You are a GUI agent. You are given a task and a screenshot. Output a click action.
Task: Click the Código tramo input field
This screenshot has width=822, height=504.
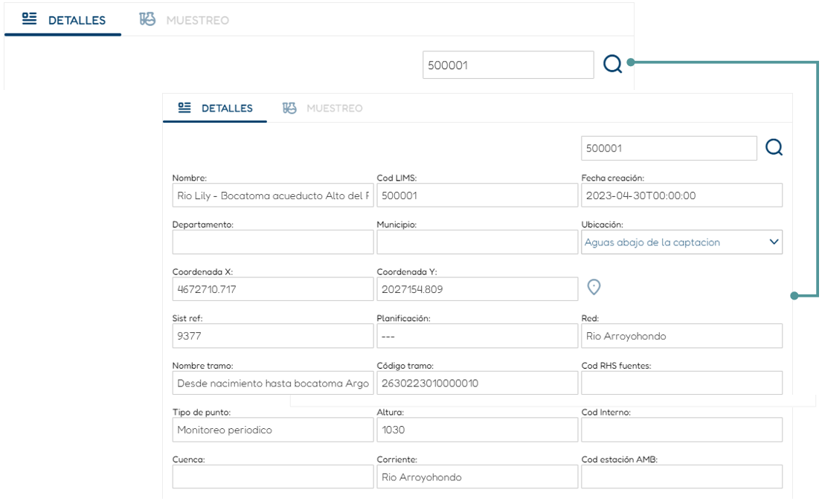(477, 383)
